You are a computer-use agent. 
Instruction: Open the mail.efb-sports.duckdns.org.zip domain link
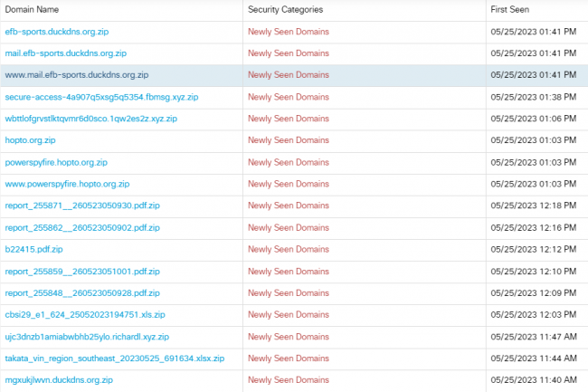pos(65,53)
